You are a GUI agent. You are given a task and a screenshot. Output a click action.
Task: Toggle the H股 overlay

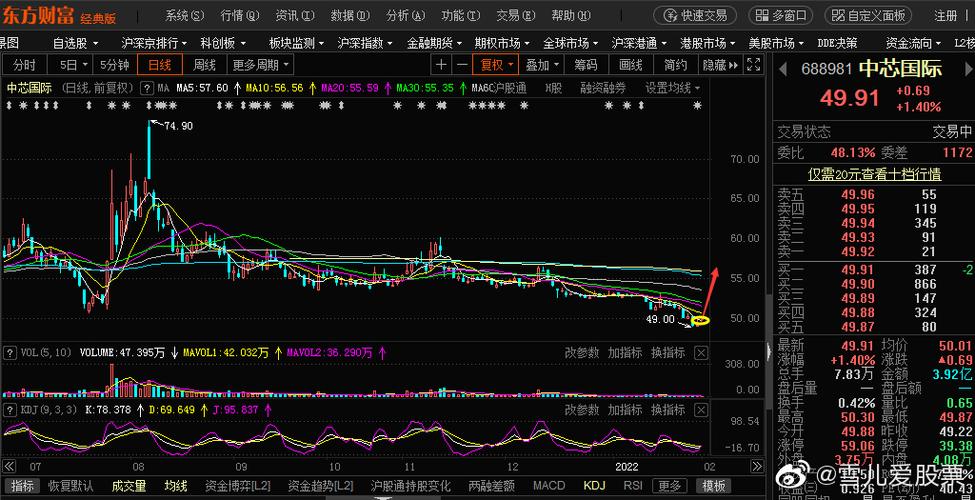click(553, 88)
